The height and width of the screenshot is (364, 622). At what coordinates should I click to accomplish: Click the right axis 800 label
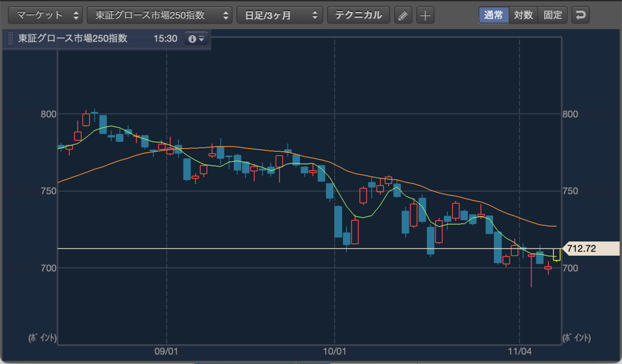[571, 114]
